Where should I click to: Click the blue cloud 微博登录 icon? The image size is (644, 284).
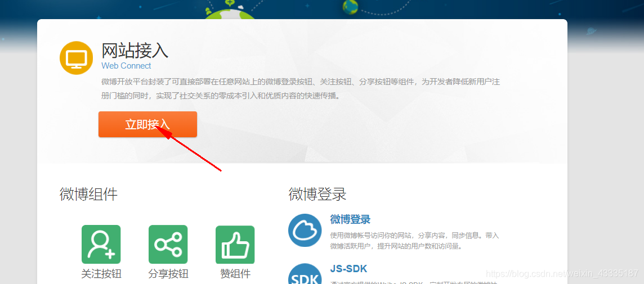pyautogui.click(x=305, y=230)
